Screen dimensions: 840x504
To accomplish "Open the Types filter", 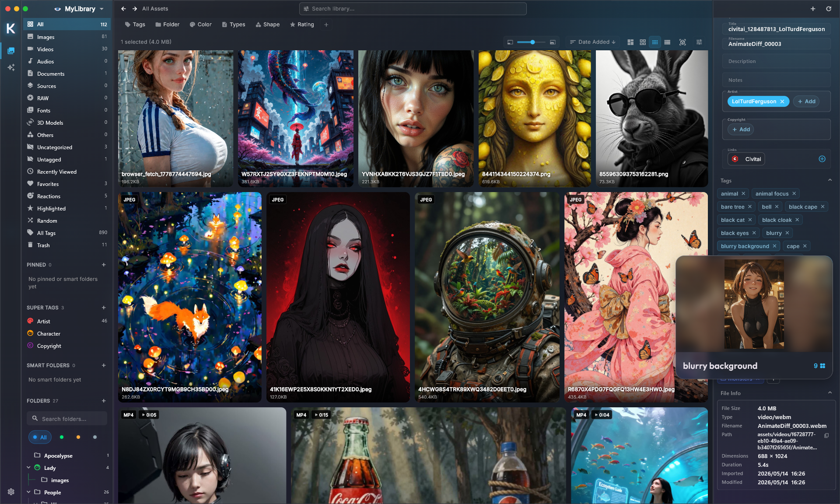I will click(x=233, y=24).
